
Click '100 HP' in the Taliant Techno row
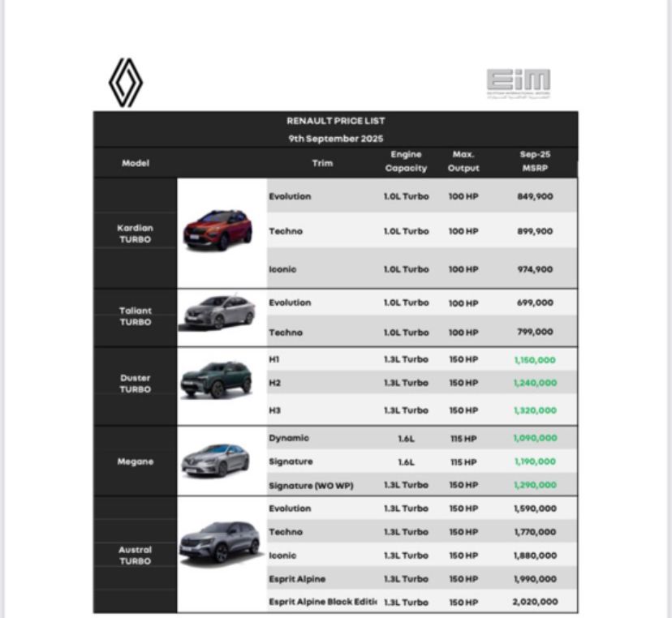coord(463,333)
